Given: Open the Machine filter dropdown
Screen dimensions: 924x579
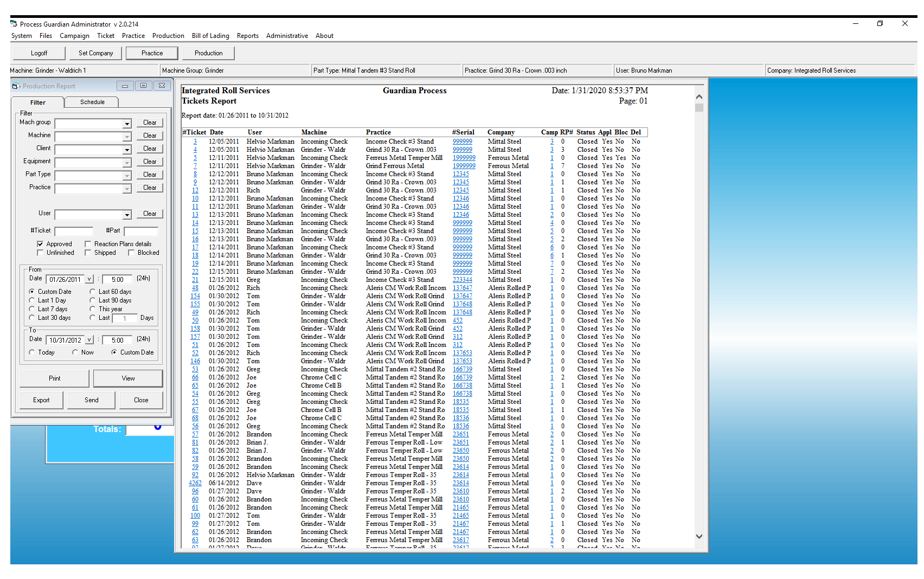Looking at the screenshot, I should point(126,137).
